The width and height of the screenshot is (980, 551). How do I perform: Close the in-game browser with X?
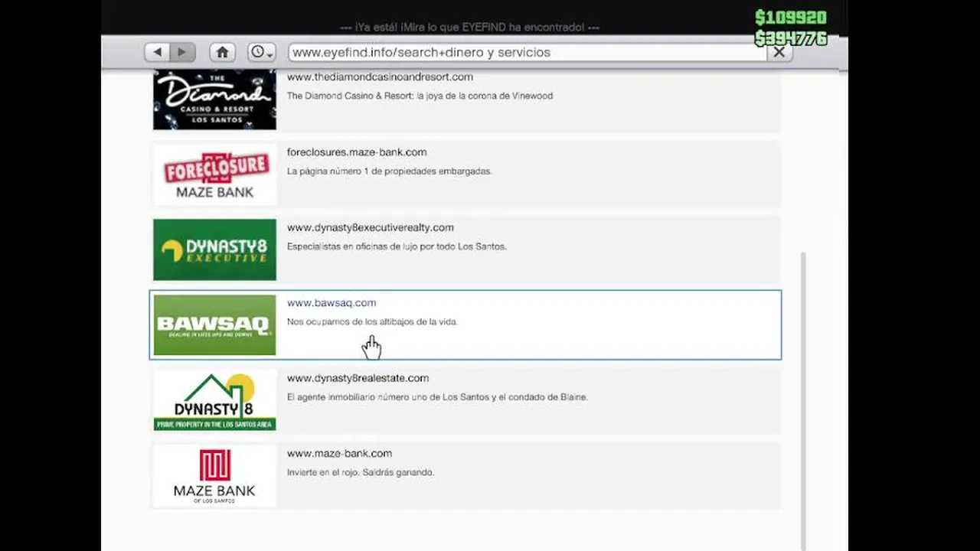tap(779, 52)
